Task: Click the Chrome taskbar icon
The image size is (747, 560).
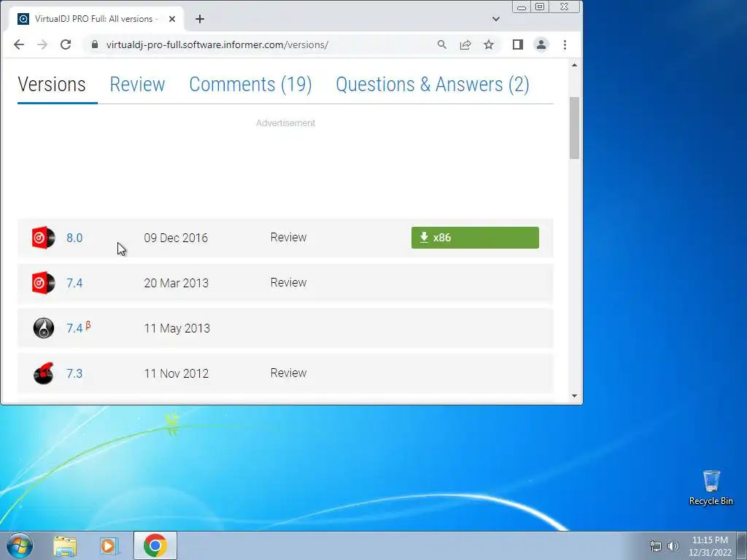Action: (x=155, y=545)
